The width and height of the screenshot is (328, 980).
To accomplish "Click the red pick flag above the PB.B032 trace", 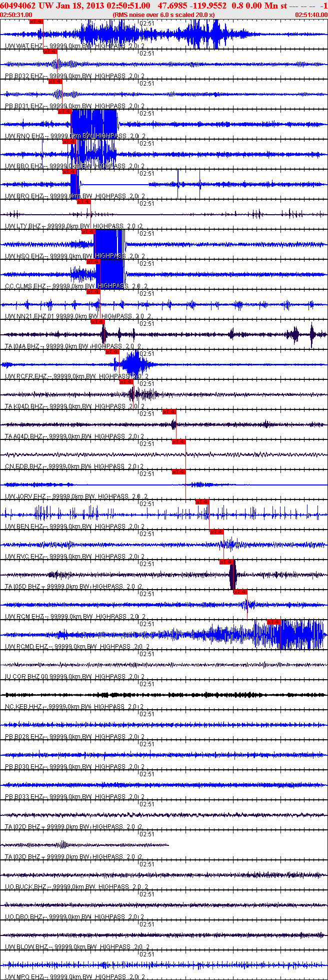I will (x=50, y=52).
